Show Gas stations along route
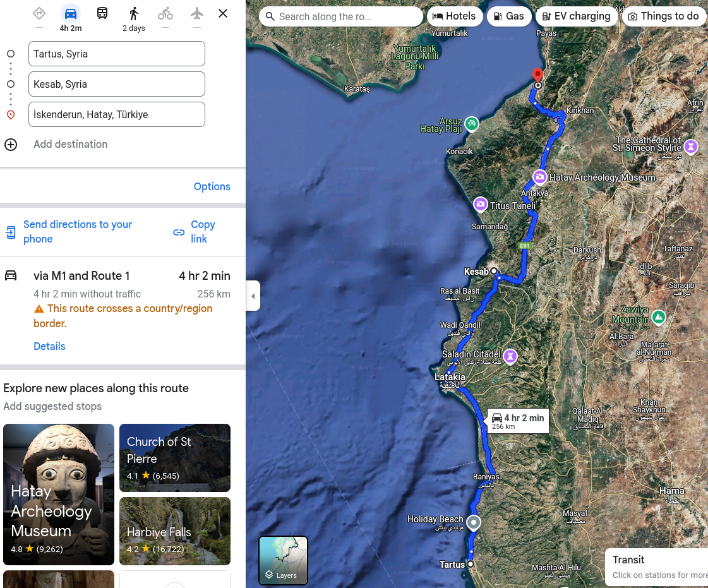 pyautogui.click(x=508, y=16)
